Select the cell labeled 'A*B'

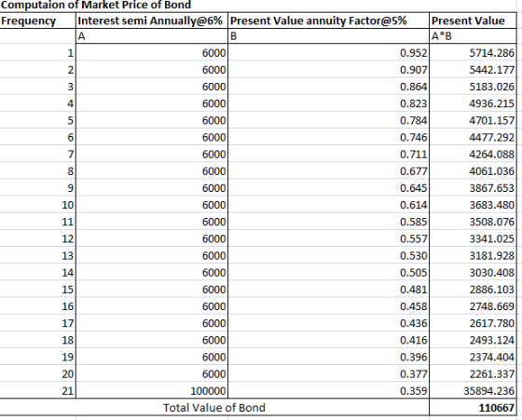tap(474, 36)
